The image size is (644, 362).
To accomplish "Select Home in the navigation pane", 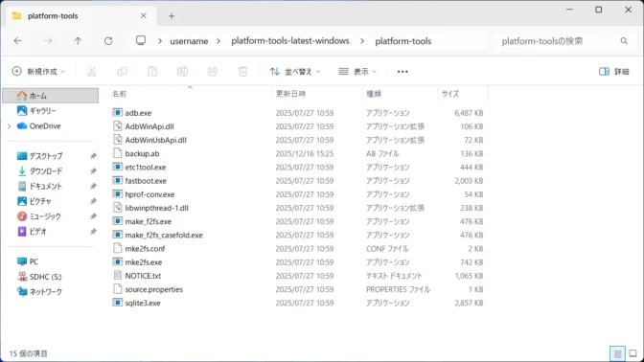I will coord(51,96).
